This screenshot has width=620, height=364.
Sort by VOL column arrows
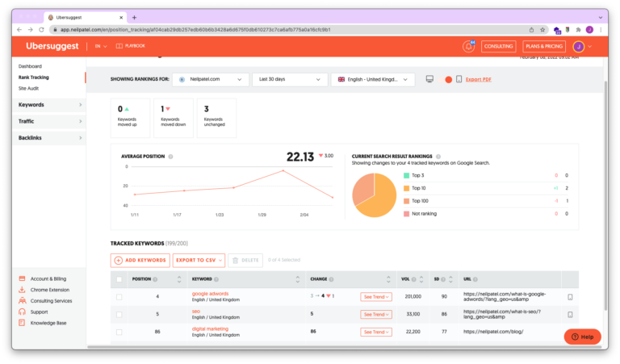pyautogui.click(x=421, y=279)
